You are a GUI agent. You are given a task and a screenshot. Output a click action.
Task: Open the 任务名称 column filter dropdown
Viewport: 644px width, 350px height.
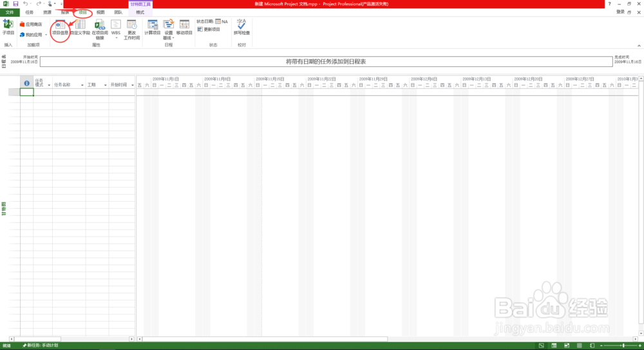point(82,85)
